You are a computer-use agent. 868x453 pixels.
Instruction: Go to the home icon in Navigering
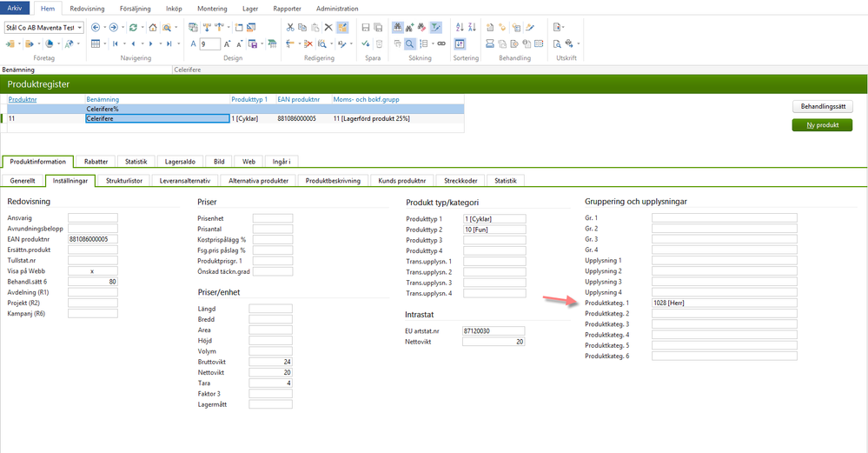[152, 27]
